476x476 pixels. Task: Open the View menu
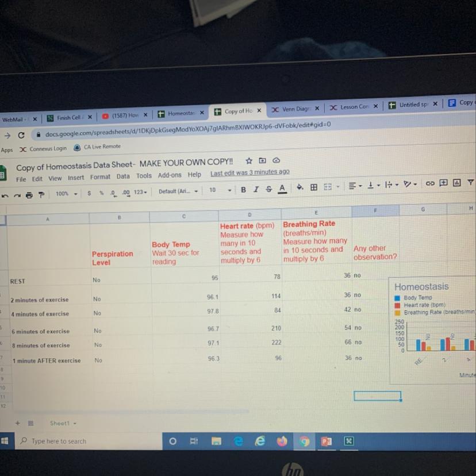(x=55, y=178)
